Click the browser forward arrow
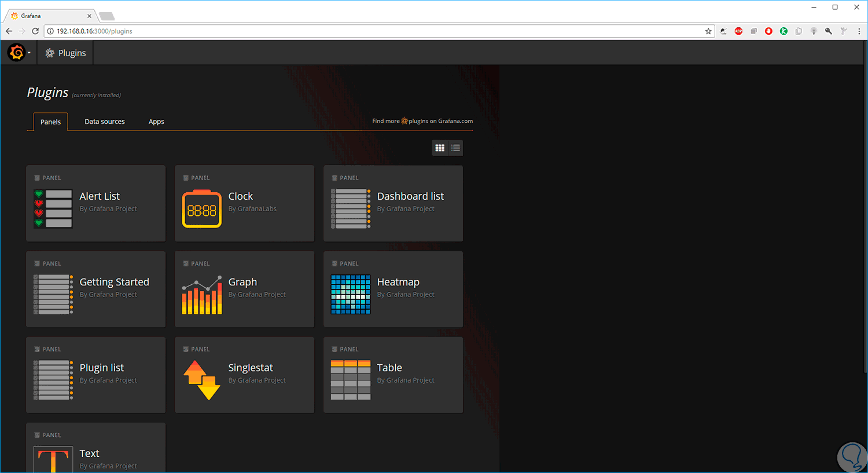This screenshot has height=473, width=868. tap(22, 31)
